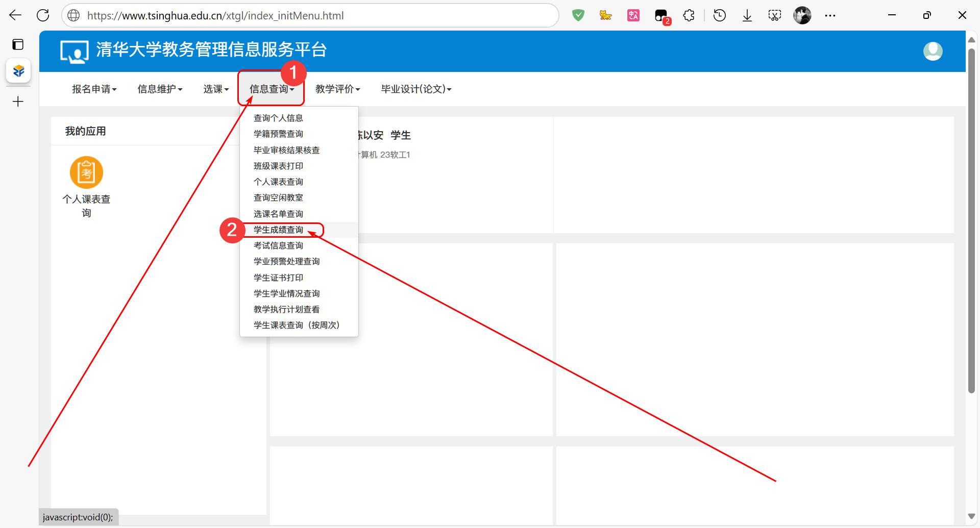Image resolution: width=980 pixels, height=528 pixels.
Task: Open the yellow cheetah extension icon
Action: click(605, 15)
